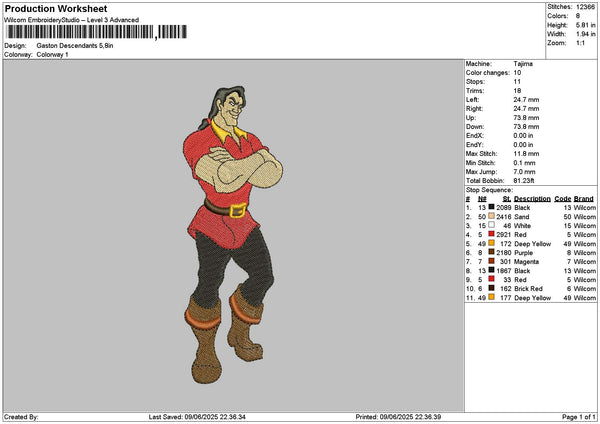Select the 'Up:' label
Viewport: 600px width, 424px height.
471,118
